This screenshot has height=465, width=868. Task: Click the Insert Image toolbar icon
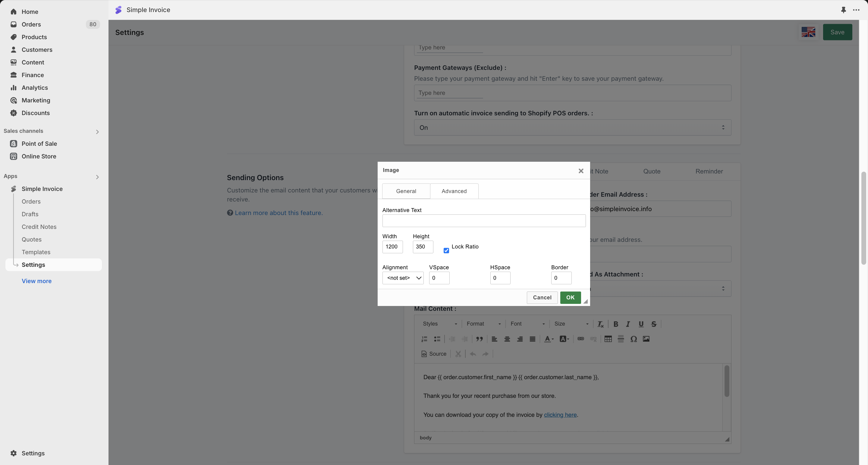pos(646,339)
